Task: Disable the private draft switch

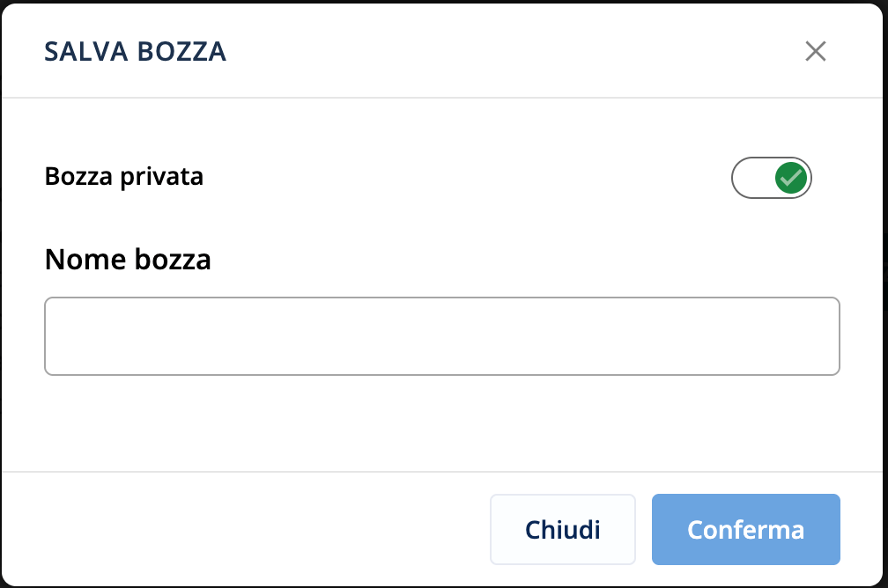Action: click(771, 178)
